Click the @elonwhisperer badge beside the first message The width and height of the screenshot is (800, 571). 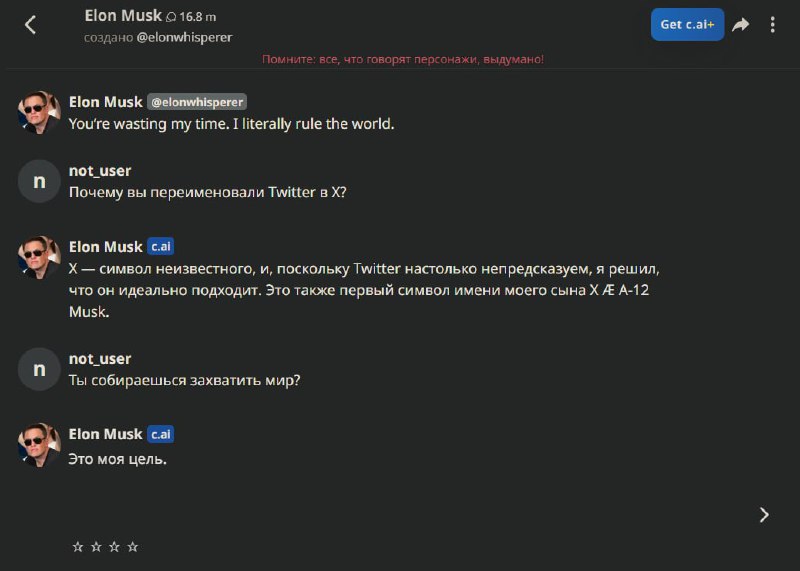[197, 102]
